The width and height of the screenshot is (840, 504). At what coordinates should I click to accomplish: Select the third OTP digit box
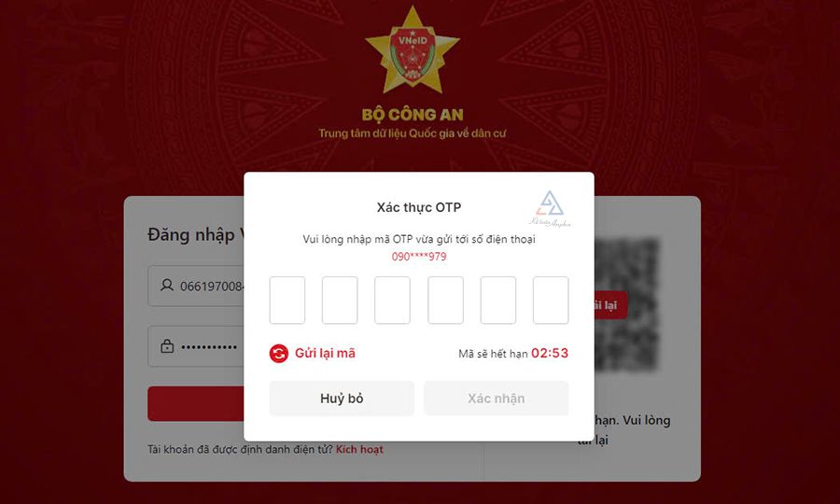(392, 301)
